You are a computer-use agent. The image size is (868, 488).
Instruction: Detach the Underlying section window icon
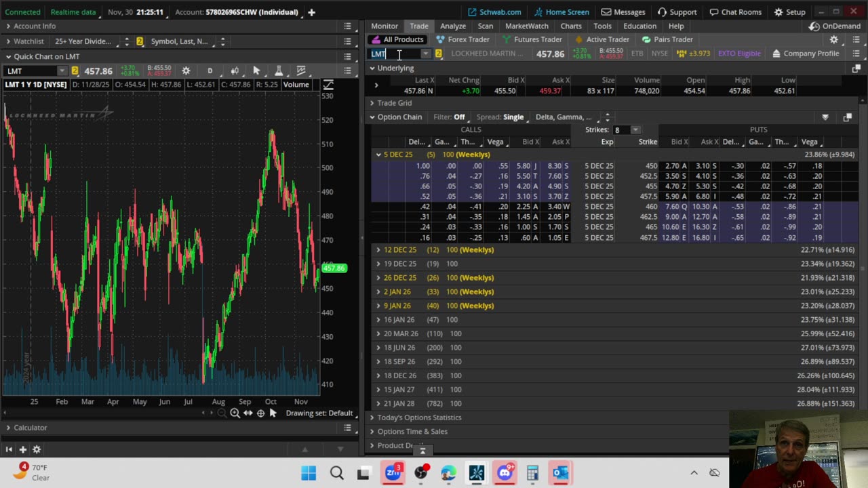(x=856, y=68)
